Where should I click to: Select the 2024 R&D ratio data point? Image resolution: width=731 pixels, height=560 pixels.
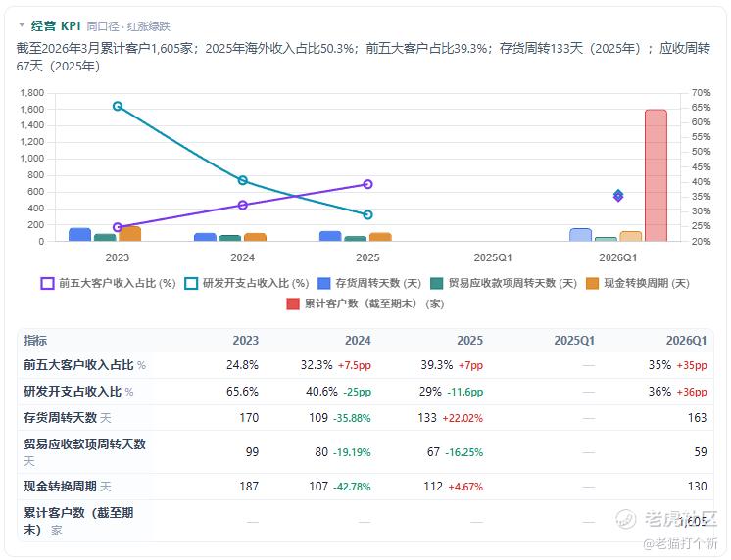click(242, 180)
